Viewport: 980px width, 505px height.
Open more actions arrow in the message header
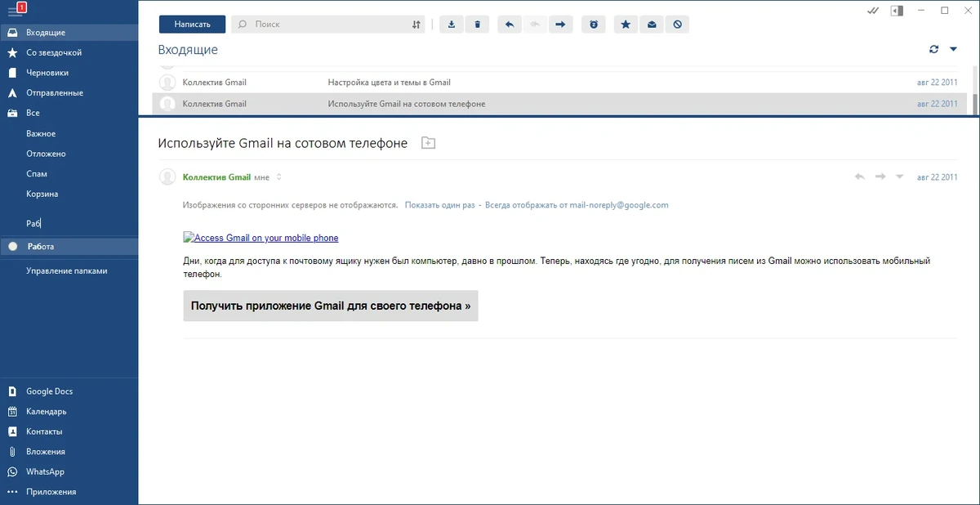[x=900, y=177]
